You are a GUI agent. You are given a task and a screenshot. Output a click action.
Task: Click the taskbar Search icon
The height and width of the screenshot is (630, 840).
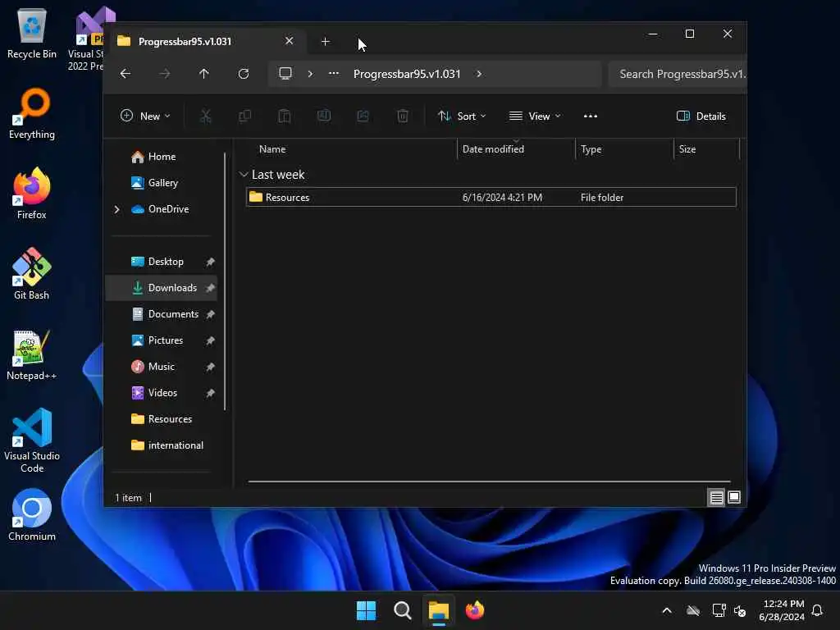pyautogui.click(x=402, y=610)
